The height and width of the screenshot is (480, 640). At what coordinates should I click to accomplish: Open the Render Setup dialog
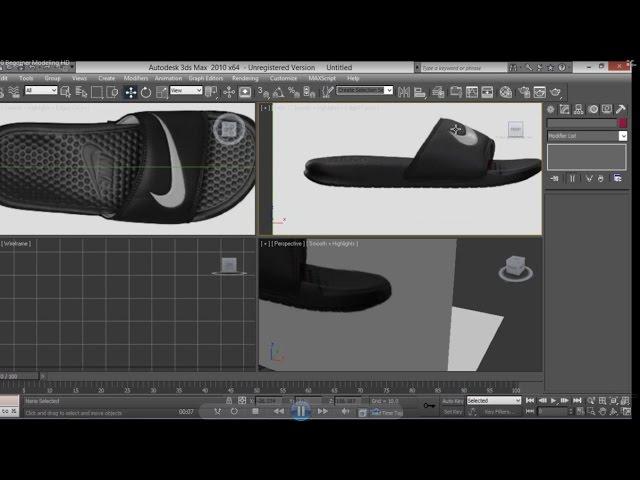point(524,92)
